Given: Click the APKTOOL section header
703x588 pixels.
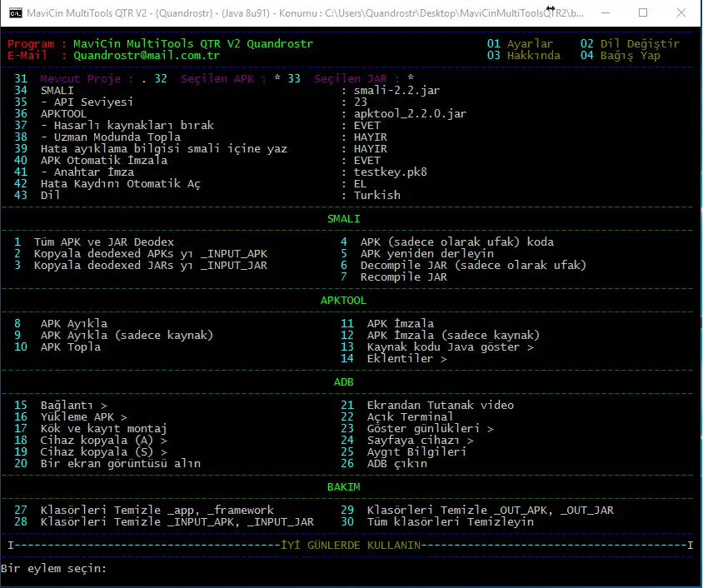Looking at the screenshot, I should pyautogui.click(x=343, y=301).
